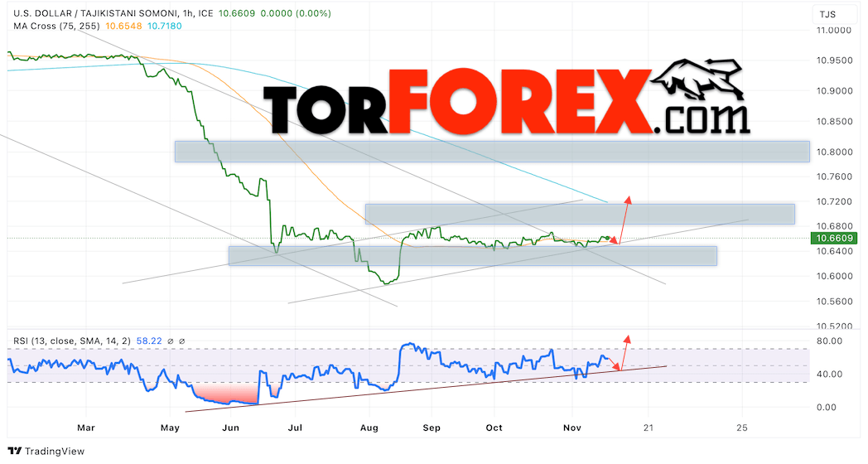868x464 pixels.
Task: Click the 80.00 level on RSI scale
Action: 829,341
